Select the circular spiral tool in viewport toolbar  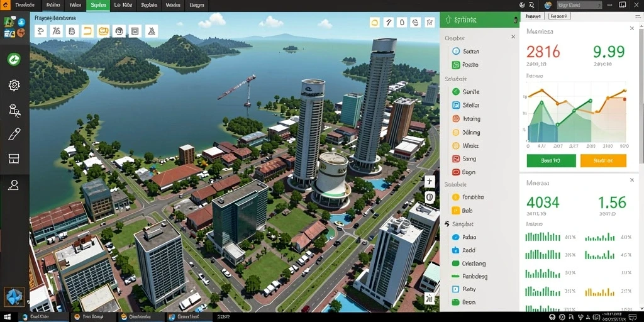pos(119,31)
